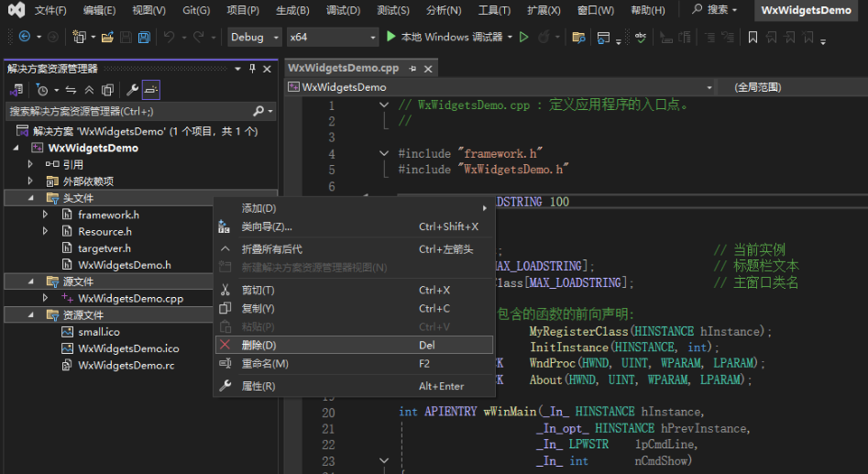Choose 重命名(M) in context menu
This screenshot has width=868, height=474.
click(x=355, y=364)
